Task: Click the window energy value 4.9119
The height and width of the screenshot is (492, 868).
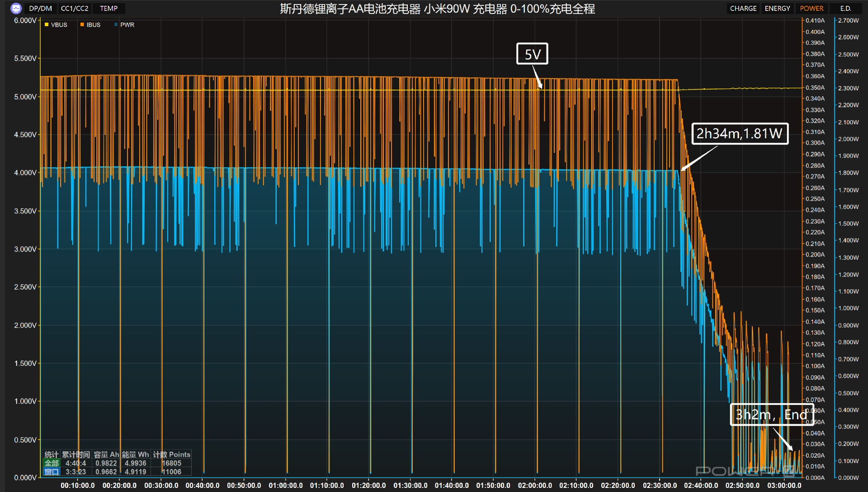Action: [x=136, y=472]
